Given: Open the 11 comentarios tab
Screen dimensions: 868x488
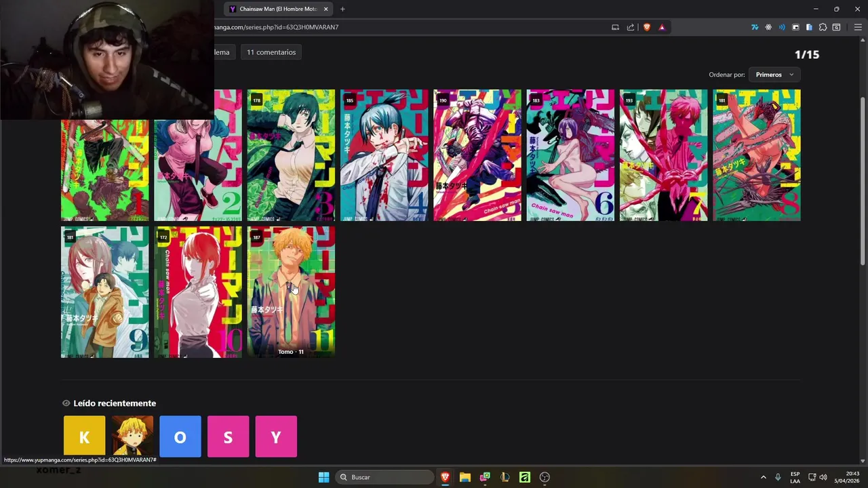Looking at the screenshot, I should coord(271,52).
